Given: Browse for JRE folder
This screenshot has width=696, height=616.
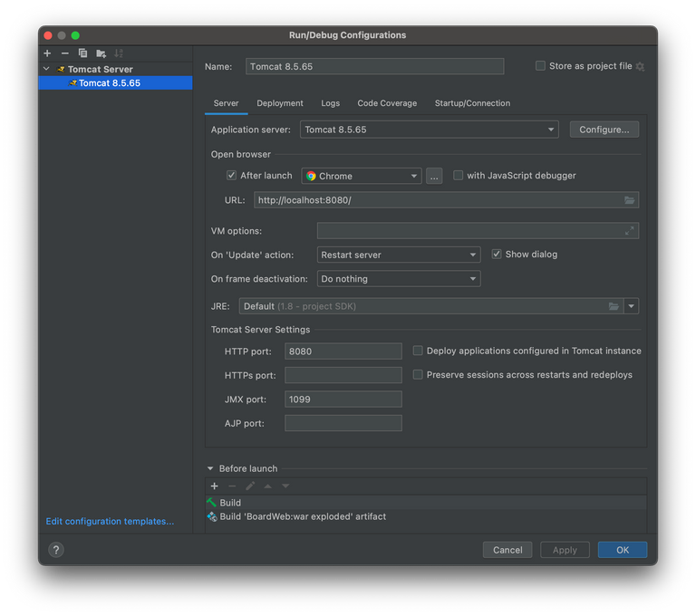Looking at the screenshot, I should point(614,306).
